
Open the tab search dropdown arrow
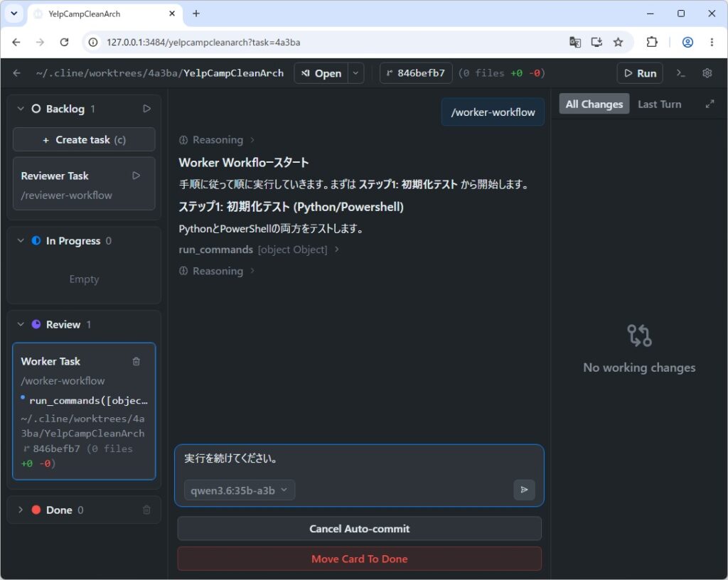coord(14,14)
